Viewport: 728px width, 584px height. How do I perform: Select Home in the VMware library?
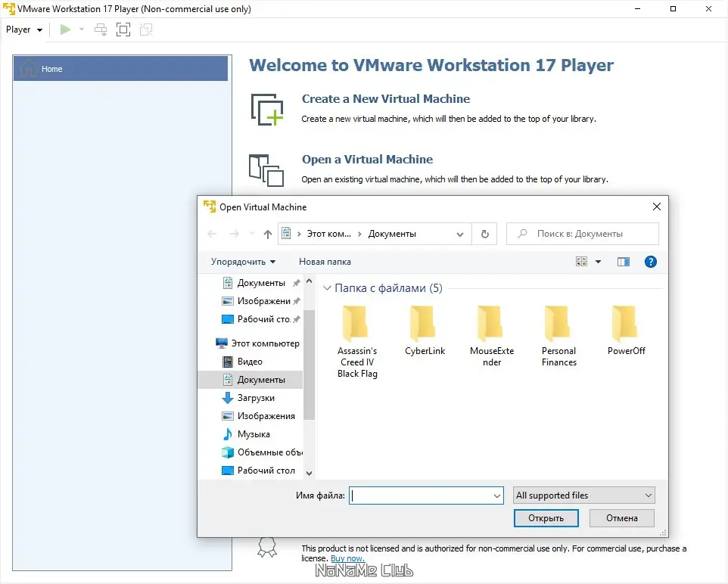pyautogui.click(x=121, y=69)
